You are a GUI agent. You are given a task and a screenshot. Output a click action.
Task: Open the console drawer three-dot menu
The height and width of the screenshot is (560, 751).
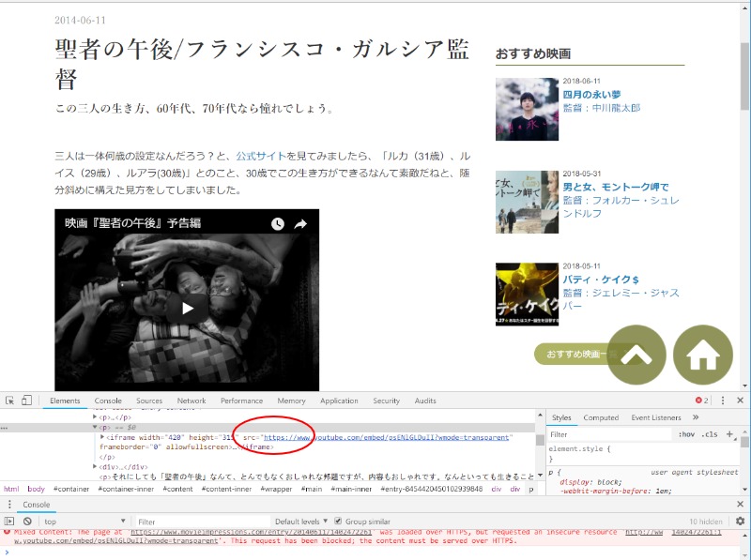(x=9, y=505)
